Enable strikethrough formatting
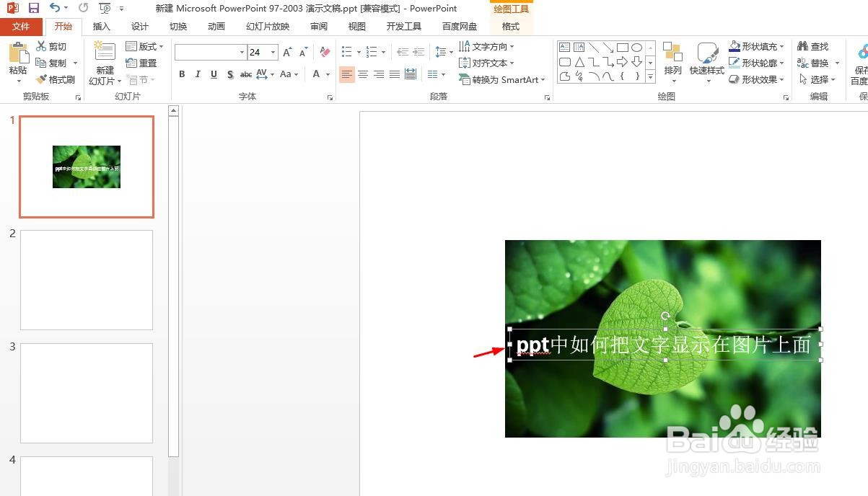This screenshot has width=868, height=496. [x=245, y=74]
